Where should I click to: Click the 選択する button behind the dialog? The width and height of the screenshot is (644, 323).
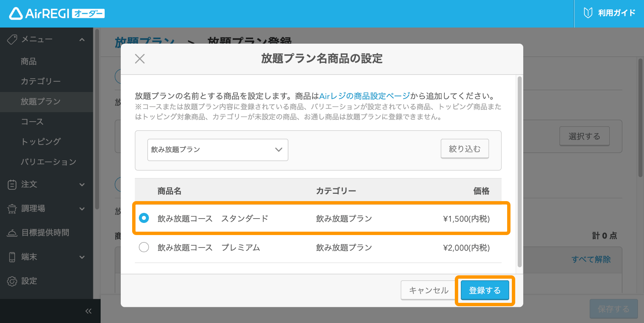pos(584,136)
